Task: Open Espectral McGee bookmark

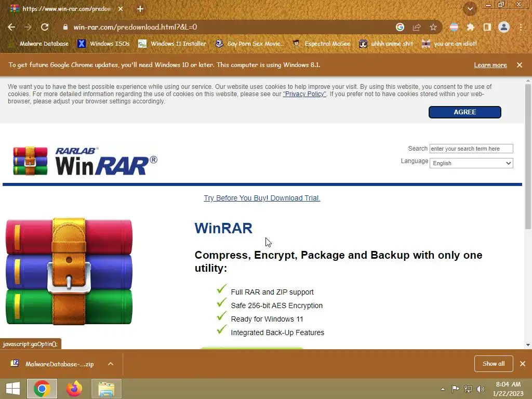Action: [x=321, y=44]
